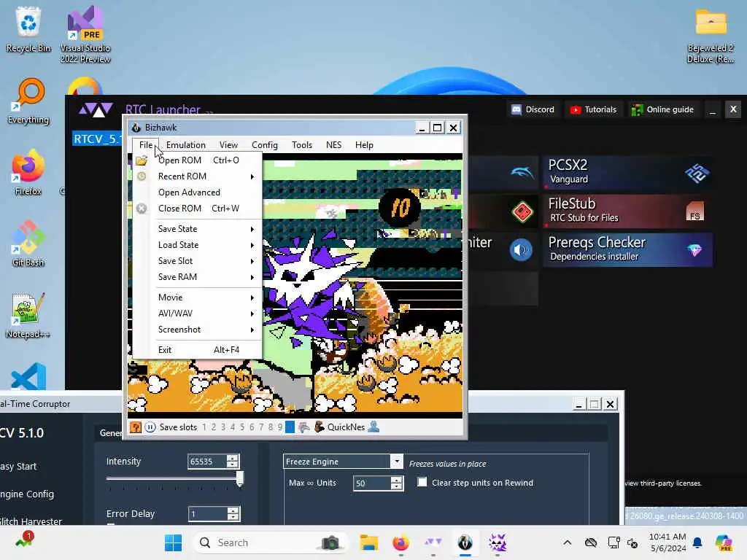Open Visual Studio 2022 Preview desktop icon
Viewport: 747px width, 560px height.
click(x=85, y=34)
